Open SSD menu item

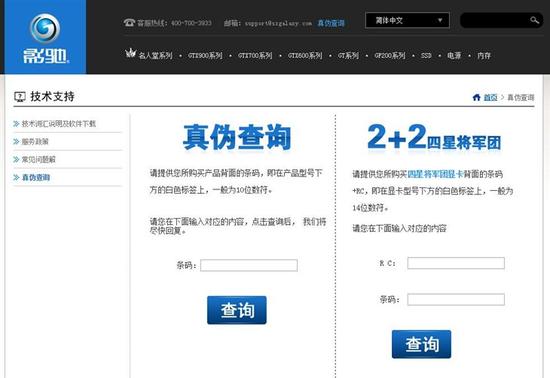pos(426,55)
